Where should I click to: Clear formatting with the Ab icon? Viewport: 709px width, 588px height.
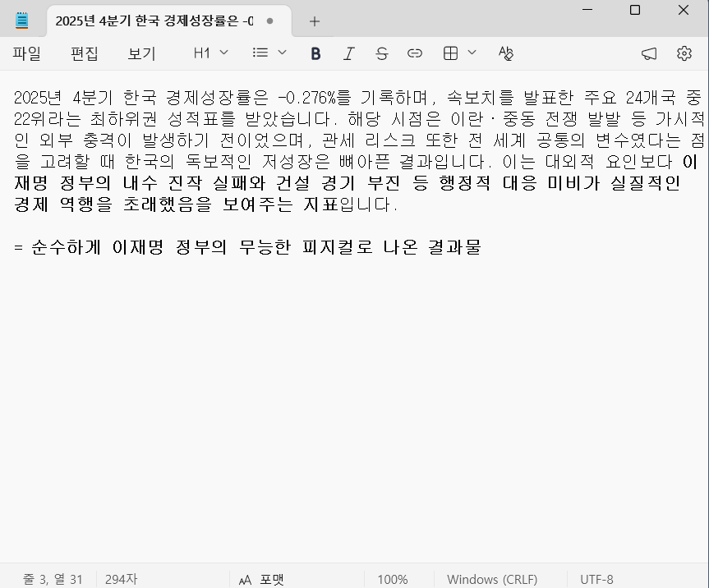505,53
